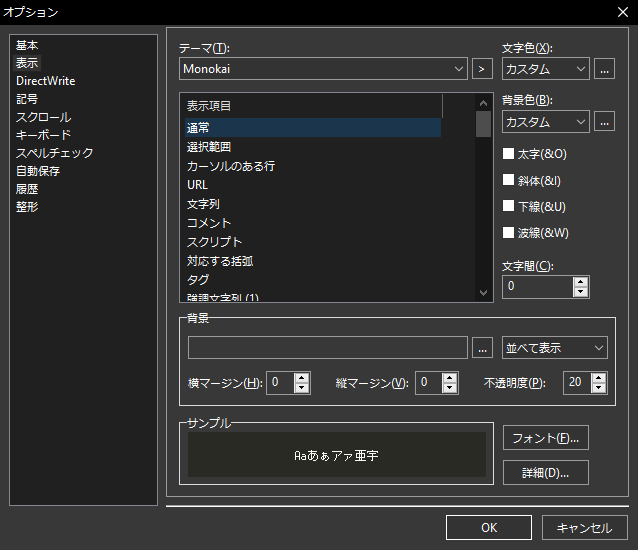Select the スペルチェック category
The width and height of the screenshot is (638, 550).
tap(55, 153)
